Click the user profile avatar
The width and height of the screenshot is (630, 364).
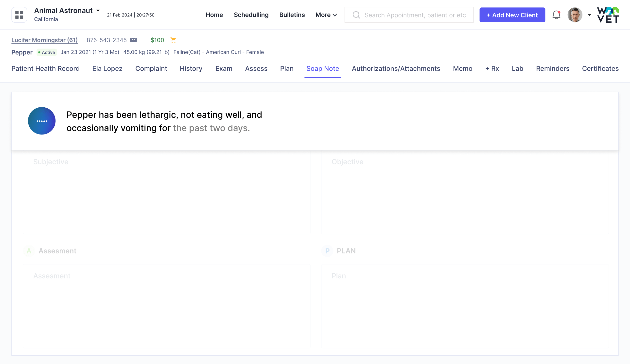575,15
